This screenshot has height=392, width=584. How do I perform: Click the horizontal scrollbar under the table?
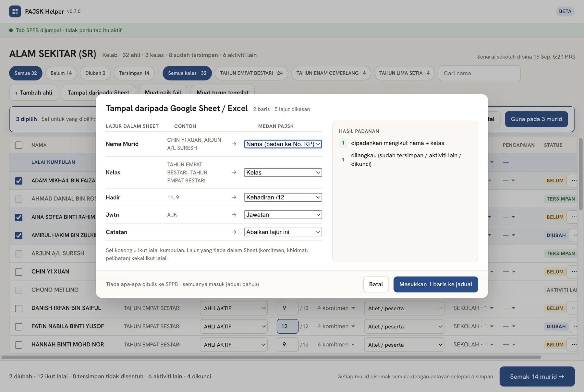(271, 357)
